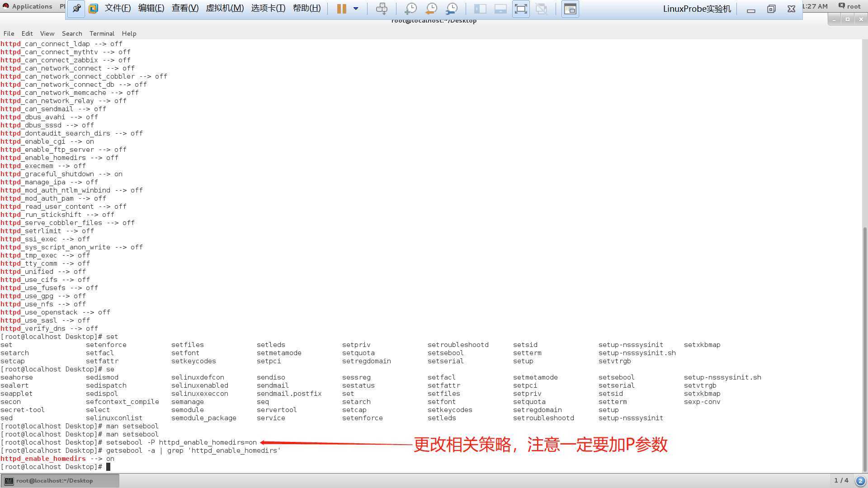
Task: Expand the power options dropdown arrow
Action: (356, 9)
